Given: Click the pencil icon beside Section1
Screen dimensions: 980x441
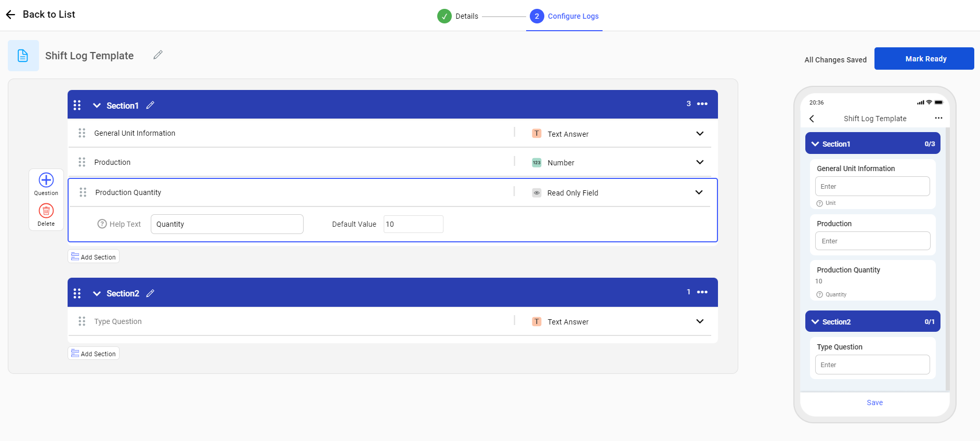Looking at the screenshot, I should (150, 105).
